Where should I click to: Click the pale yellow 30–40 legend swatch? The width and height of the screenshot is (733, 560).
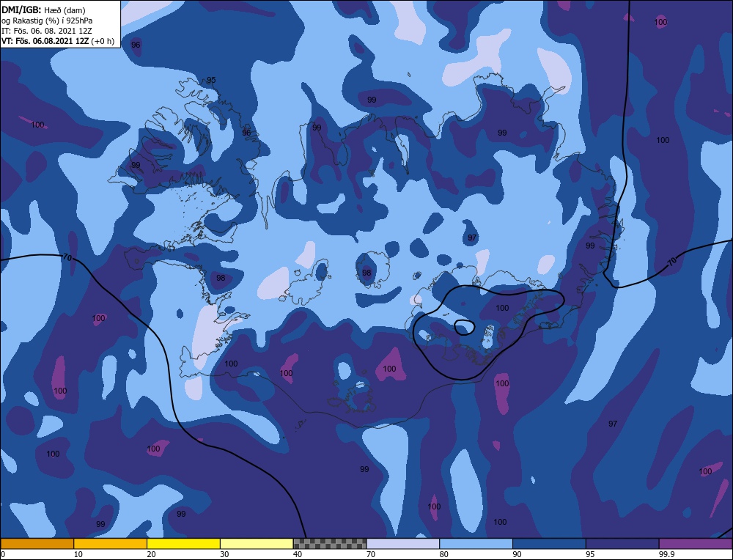(x=257, y=544)
